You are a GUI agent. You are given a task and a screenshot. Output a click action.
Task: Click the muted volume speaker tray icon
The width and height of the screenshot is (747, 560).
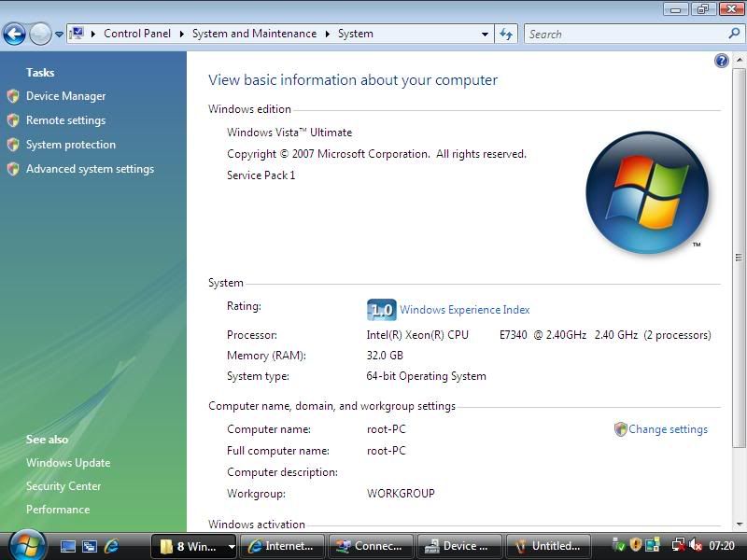click(x=696, y=544)
